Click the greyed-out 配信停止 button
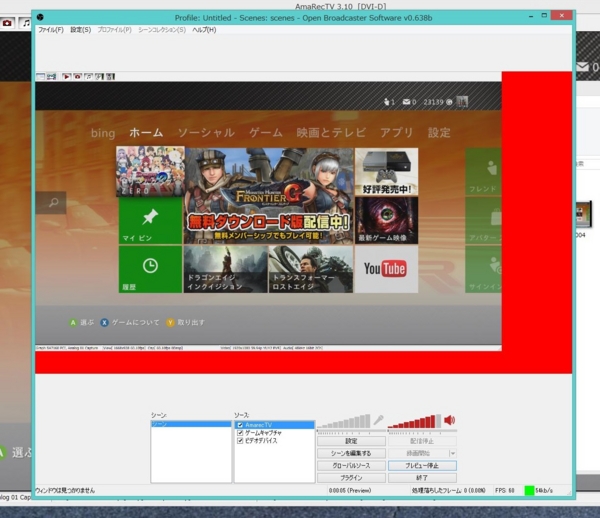This screenshot has width=600, height=518. (422, 441)
